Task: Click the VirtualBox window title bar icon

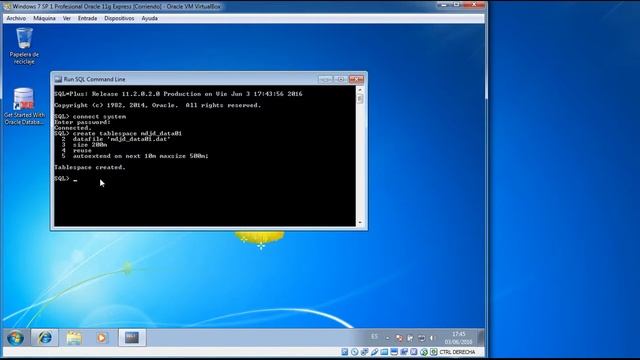Action: (7, 7)
